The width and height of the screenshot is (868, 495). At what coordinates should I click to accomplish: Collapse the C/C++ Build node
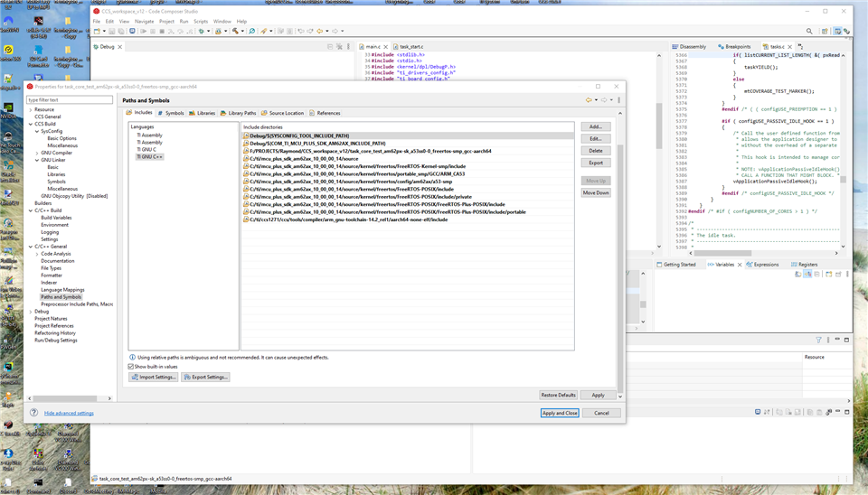(31, 210)
